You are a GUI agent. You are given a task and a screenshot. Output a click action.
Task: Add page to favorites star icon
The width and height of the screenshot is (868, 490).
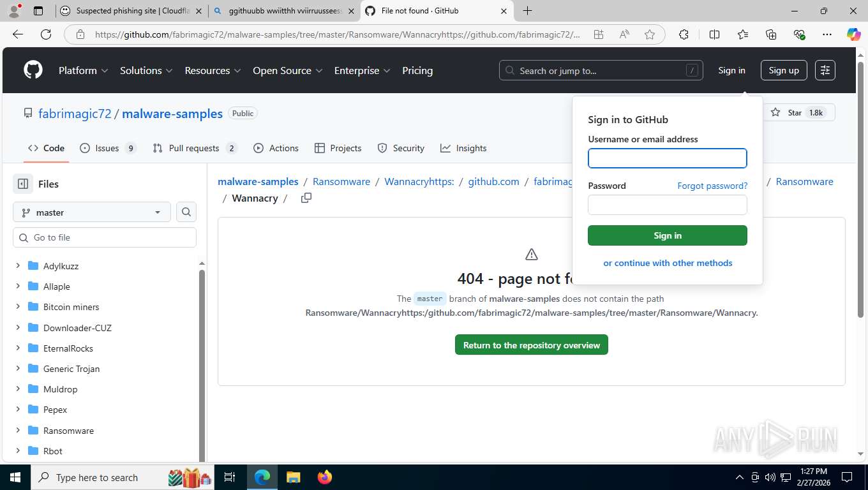click(x=650, y=34)
